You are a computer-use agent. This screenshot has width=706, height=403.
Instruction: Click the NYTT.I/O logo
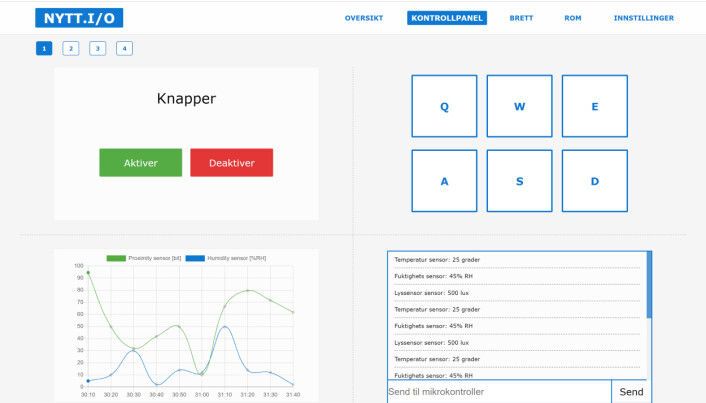(79, 18)
